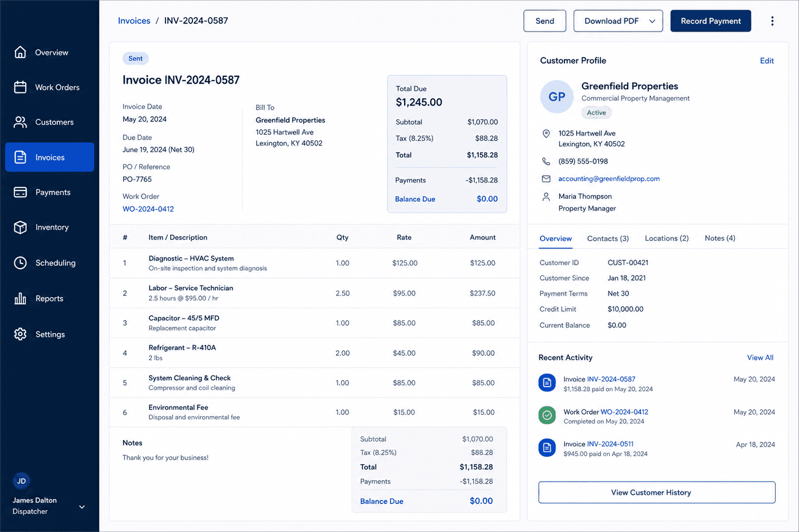Click the Customers people icon

[x=20, y=122]
